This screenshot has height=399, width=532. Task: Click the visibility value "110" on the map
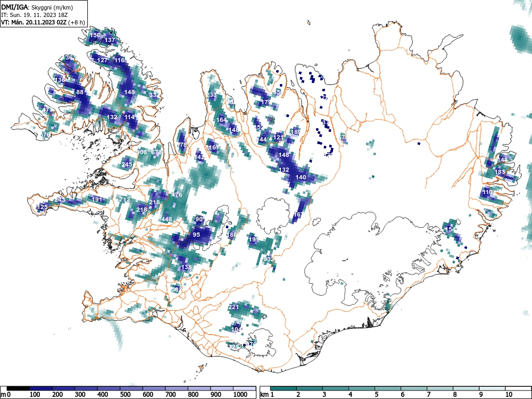pyautogui.click(x=487, y=192)
